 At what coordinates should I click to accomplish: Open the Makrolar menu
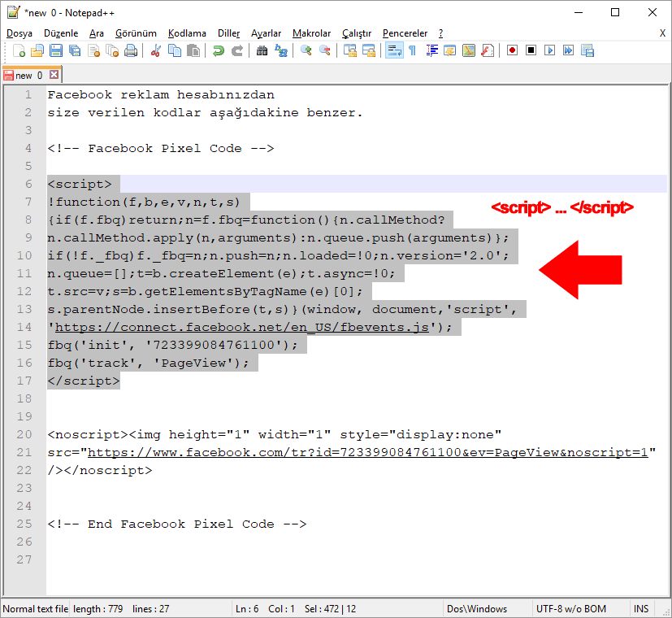click(311, 33)
